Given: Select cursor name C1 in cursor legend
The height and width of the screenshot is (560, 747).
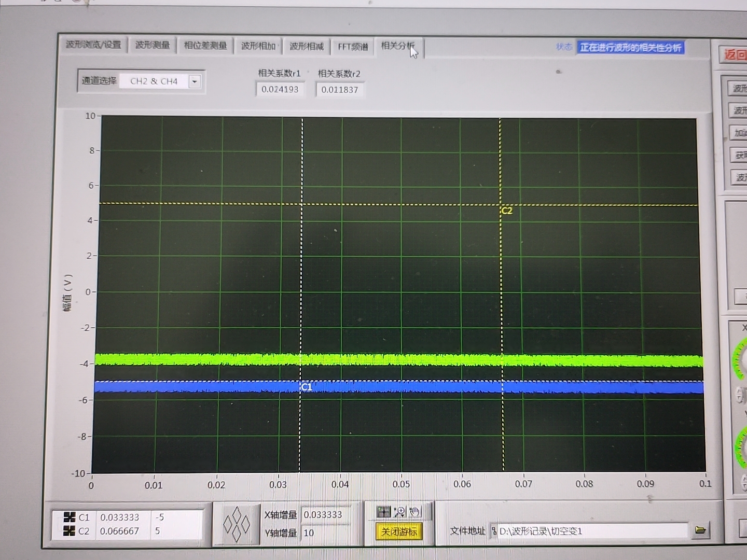Looking at the screenshot, I should (84, 517).
